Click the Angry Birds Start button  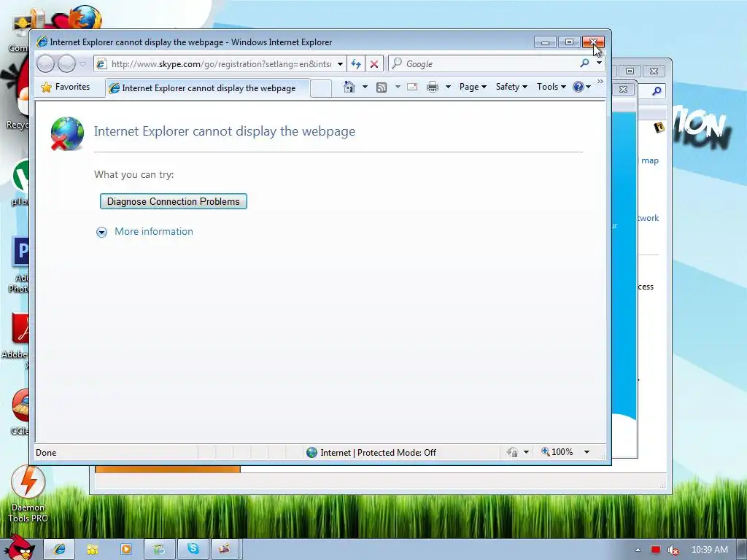[x=20, y=547]
